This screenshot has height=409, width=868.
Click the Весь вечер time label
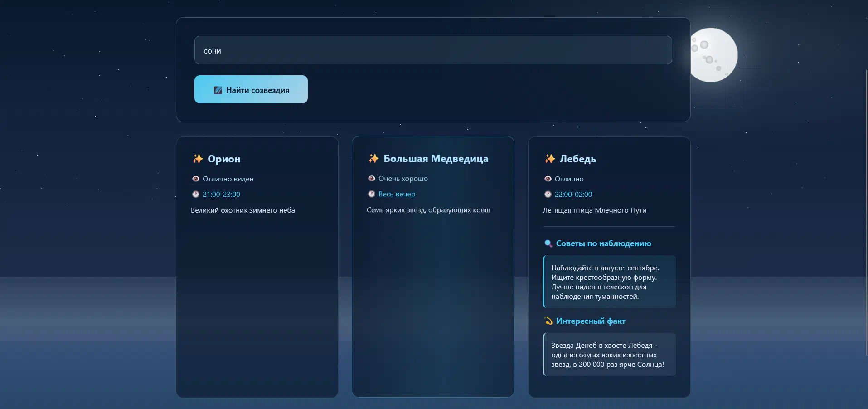397,194
